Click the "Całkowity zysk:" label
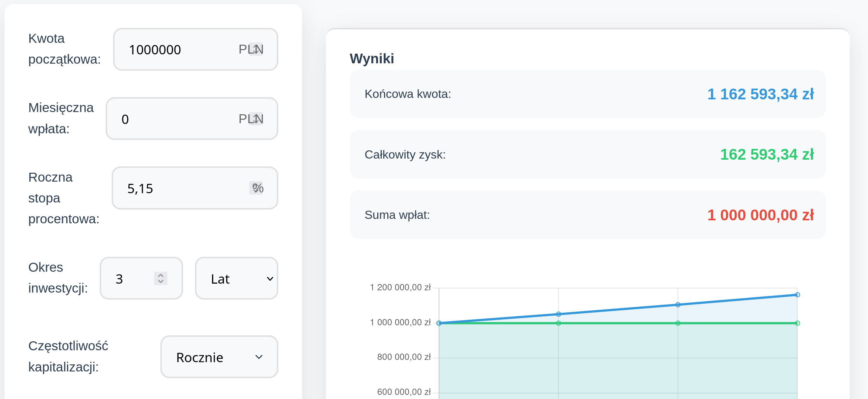868x399 pixels. click(405, 154)
